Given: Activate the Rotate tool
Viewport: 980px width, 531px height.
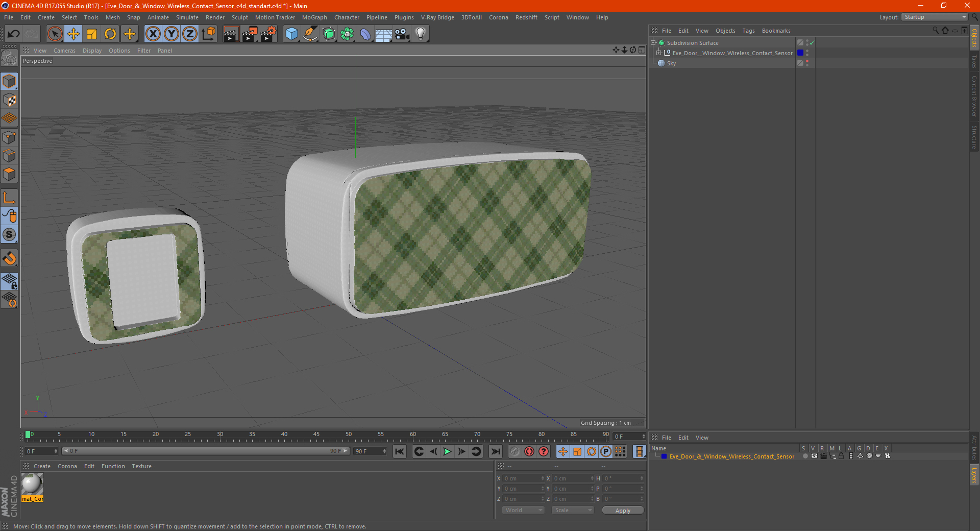Looking at the screenshot, I should (x=110, y=34).
